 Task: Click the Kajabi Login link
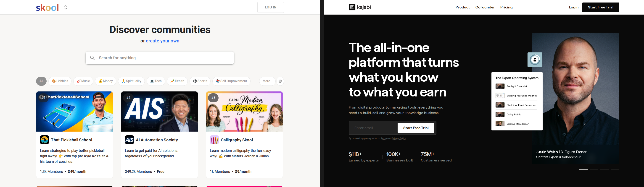pyautogui.click(x=574, y=7)
